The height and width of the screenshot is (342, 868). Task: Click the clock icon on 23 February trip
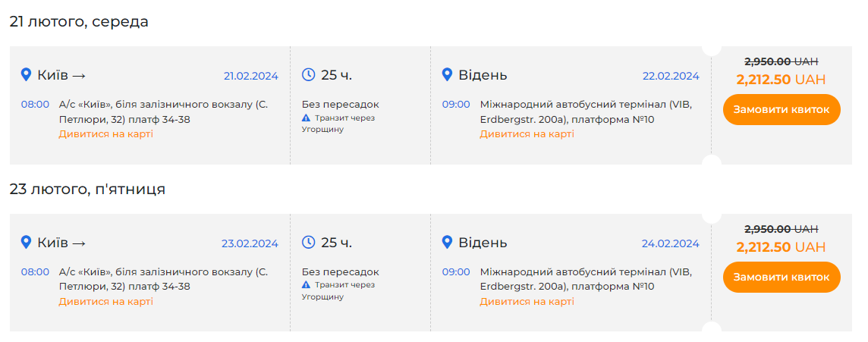pyautogui.click(x=308, y=243)
